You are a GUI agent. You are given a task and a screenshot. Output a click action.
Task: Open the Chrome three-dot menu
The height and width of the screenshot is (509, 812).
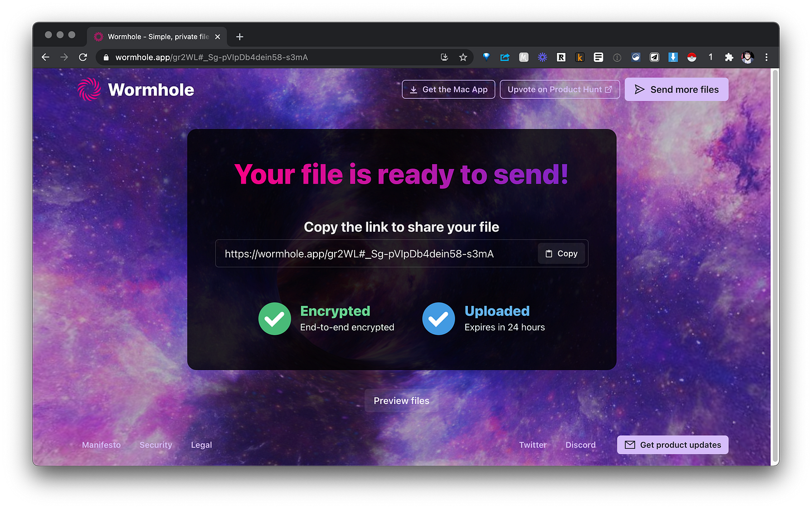(766, 57)
